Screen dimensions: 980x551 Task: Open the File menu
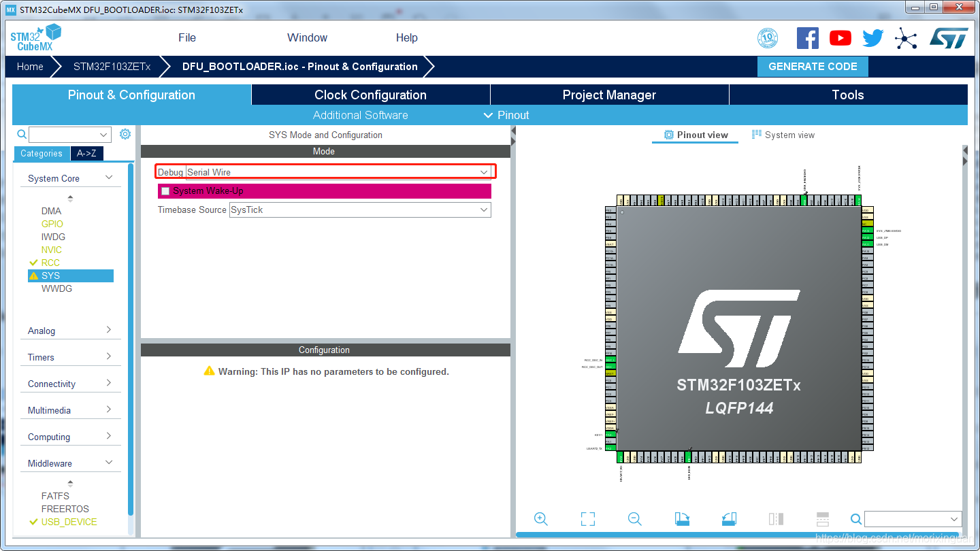(x=187, y=38)
